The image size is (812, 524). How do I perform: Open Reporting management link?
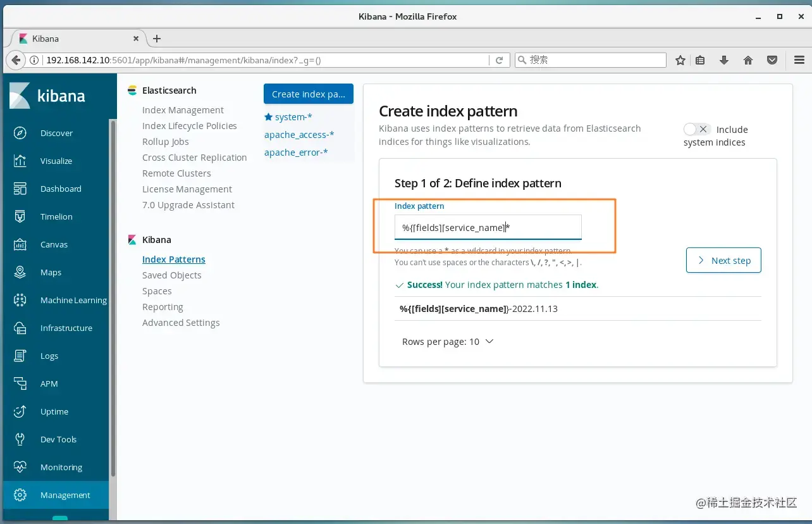pyautogui.click(x=163, y=307)
